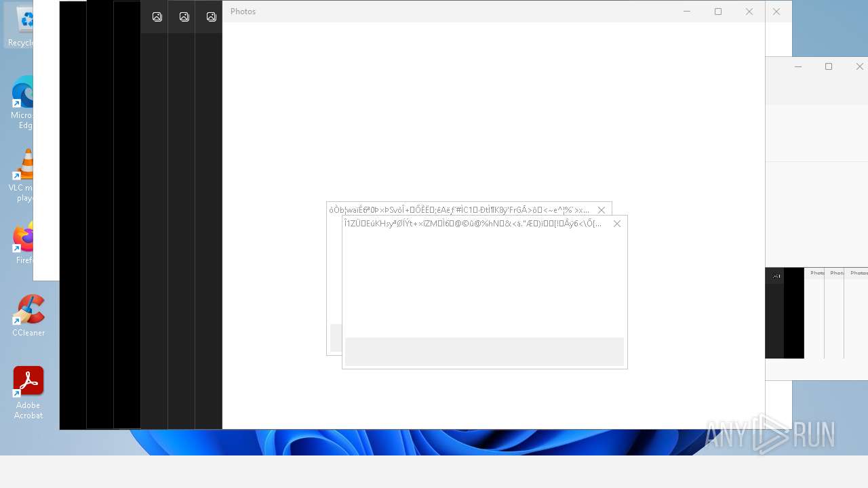The image size is (868, 488).
Task: Close the front garbled dialog starting 'Î1ZÛ'
Action: (617, 224)
